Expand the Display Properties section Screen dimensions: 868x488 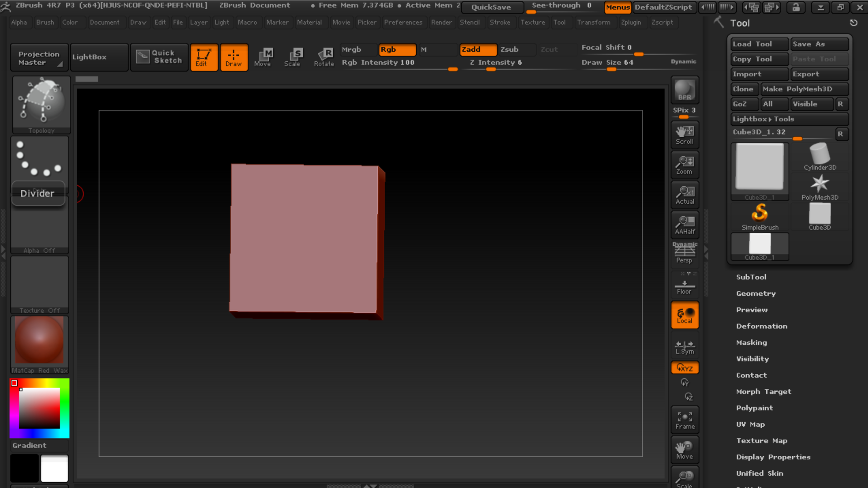tap(773, 457)
